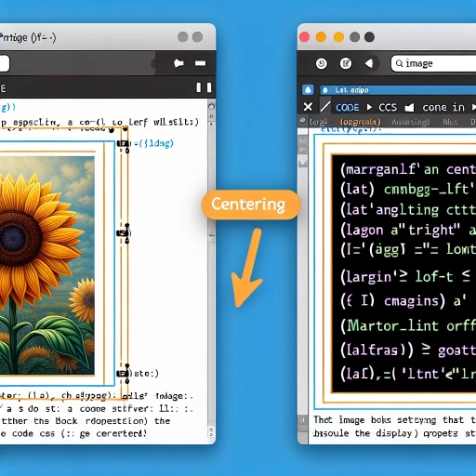Viewport: 476px width, 476px height.
Task: Click the circle icon atop left window scrollbar
Action: (211, 107)
